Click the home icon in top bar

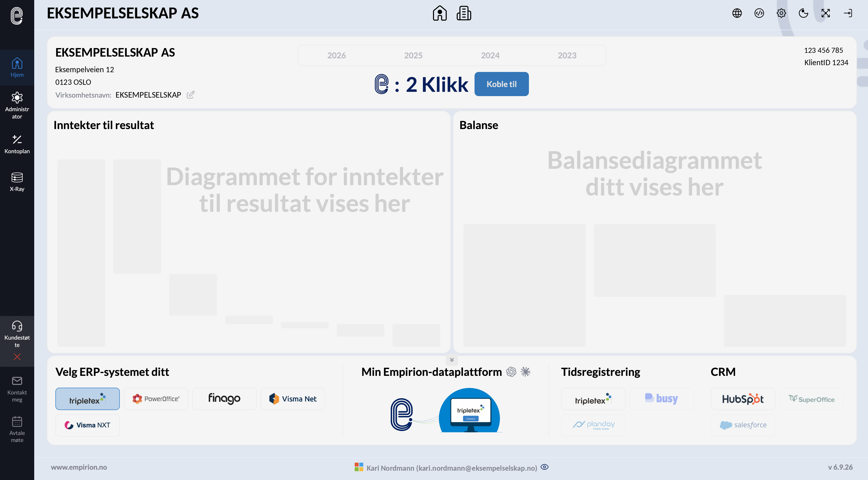pos(439,13)
